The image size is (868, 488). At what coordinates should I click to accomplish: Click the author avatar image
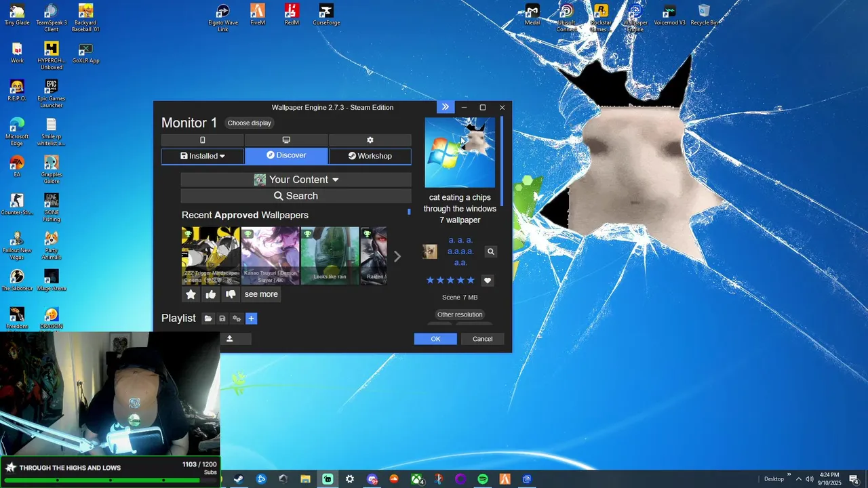pyautogui.click(x=430, y=251)
